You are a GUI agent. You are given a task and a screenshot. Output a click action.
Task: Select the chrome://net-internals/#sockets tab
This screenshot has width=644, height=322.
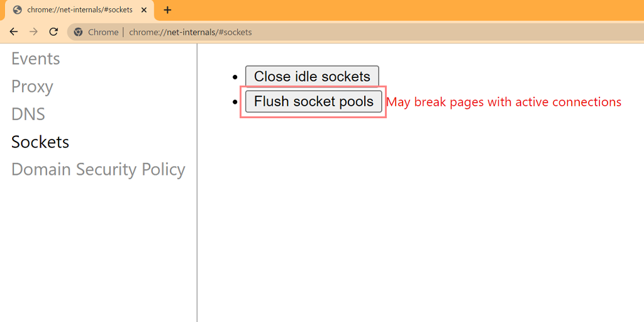[x=79, y=10]
